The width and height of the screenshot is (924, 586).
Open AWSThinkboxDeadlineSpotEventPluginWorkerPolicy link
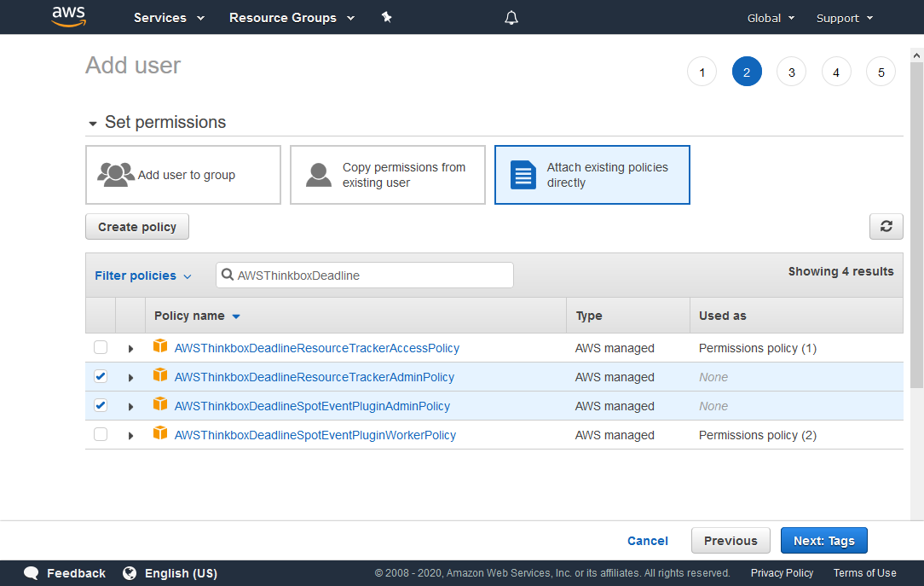pyautogui.click(x=315, y=435)
